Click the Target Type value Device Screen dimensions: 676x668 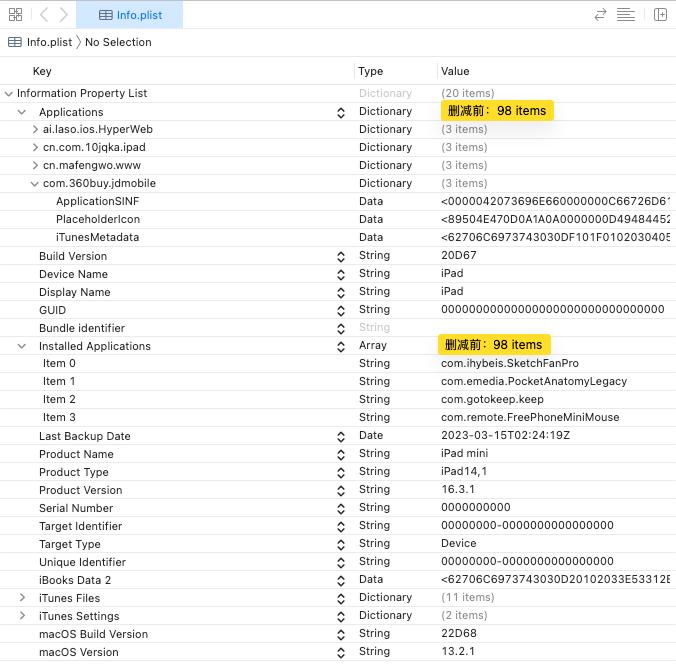point(459,543)
